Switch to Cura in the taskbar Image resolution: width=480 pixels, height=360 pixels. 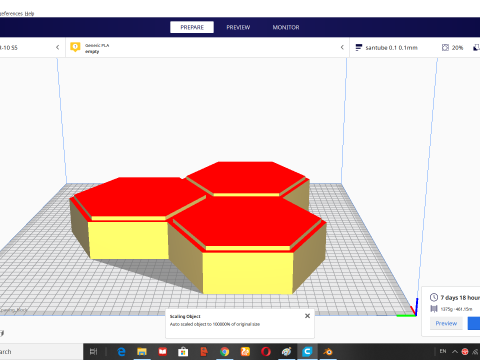(x=307, y=352)
